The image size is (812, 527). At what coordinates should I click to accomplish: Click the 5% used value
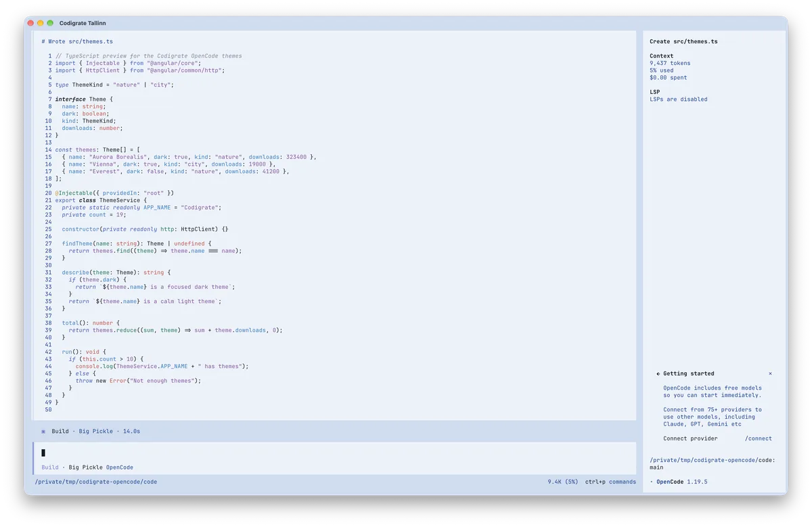(661, 70)
